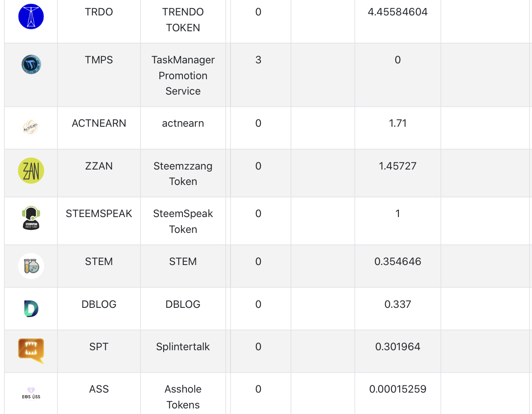The height and width of the screenshot is (414, 532).
Task: Click the TRDO balance value 4.45584604
Action: pyautogui.click(x=398, y=12)
